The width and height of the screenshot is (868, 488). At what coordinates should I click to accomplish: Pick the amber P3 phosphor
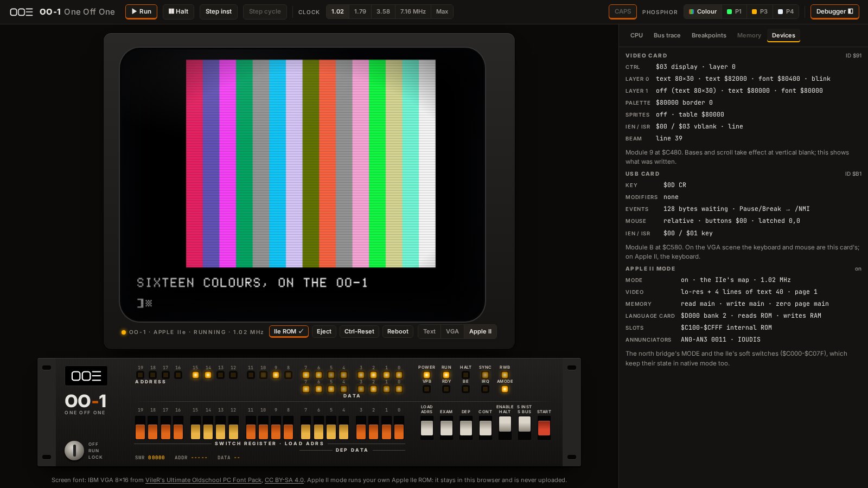(x=759, y=11)
